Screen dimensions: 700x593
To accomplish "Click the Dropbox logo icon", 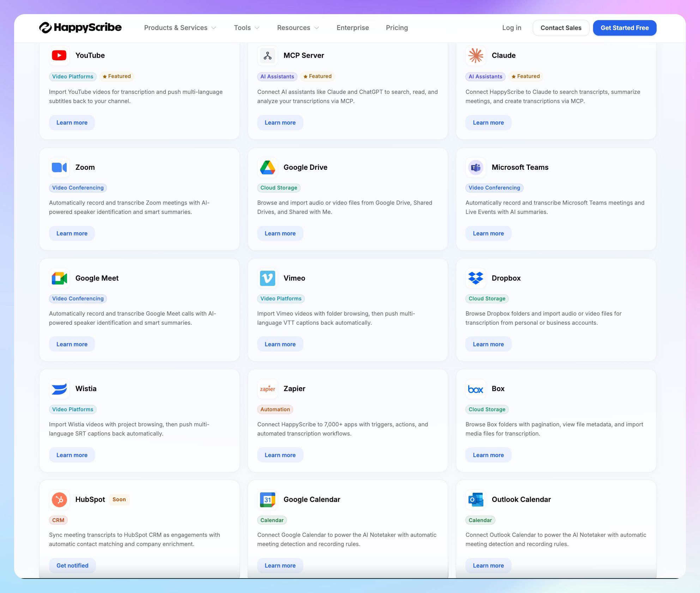I will (x=476, y=278).
